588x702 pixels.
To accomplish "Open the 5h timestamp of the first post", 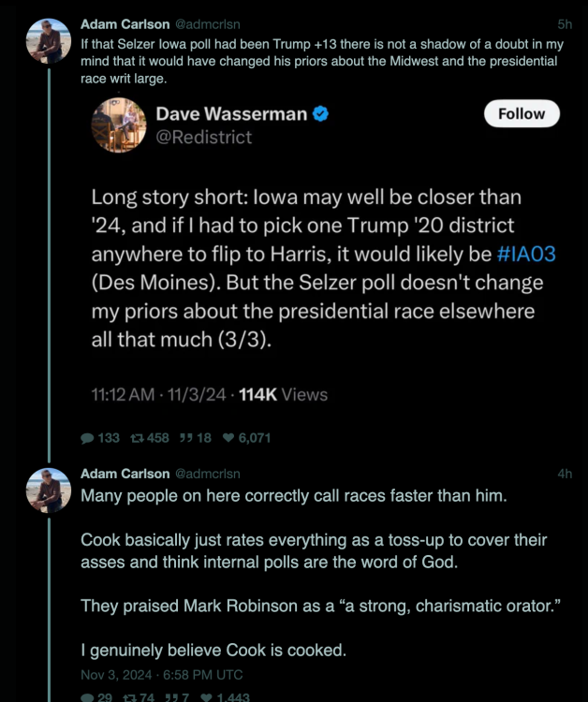I will [x=564, y=23].
